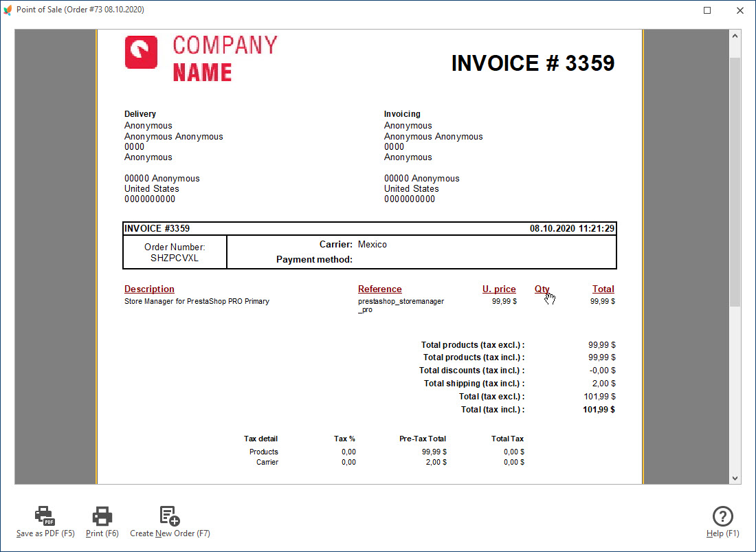Click the Total column header
The width and height of the screenshot is (756, 552).
[x=603, y=289]
